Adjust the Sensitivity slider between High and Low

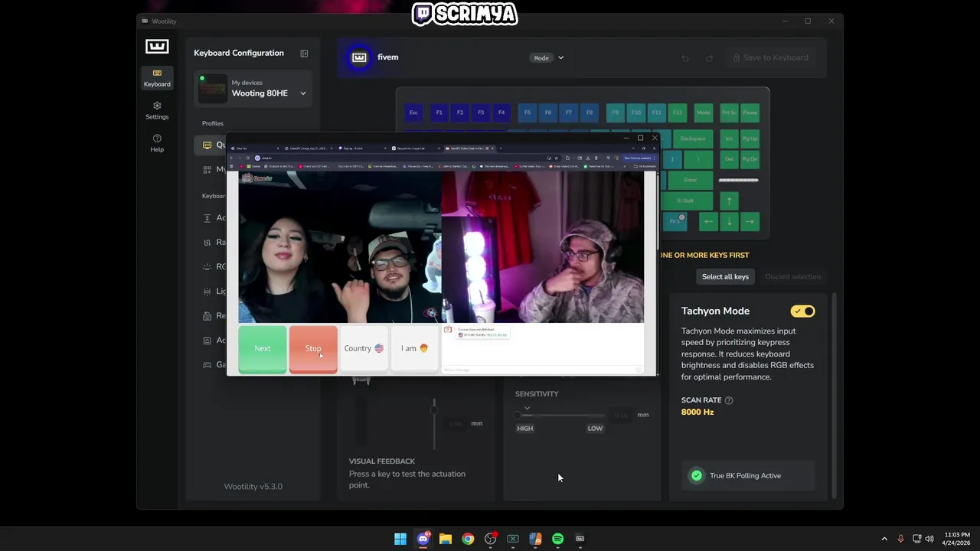tap(560, 415)
